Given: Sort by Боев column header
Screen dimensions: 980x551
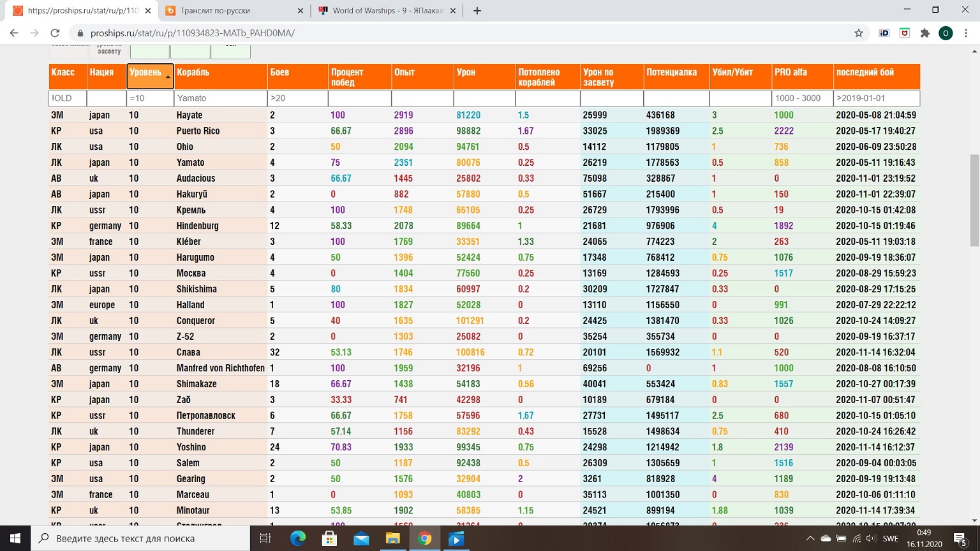Looking at the screenshot, I should 297,77.
